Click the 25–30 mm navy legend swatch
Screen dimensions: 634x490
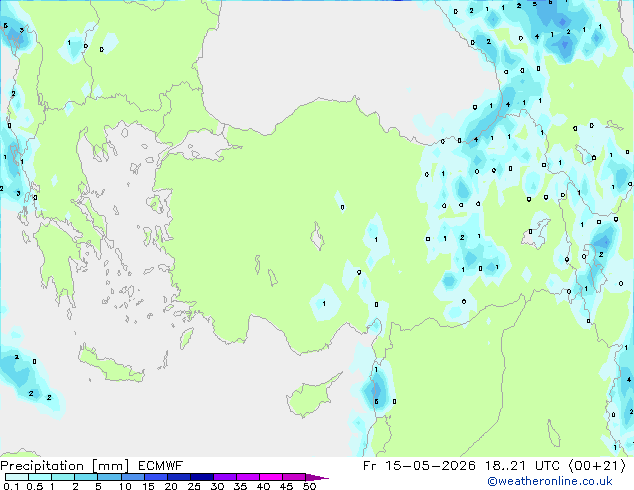[201, 477]
